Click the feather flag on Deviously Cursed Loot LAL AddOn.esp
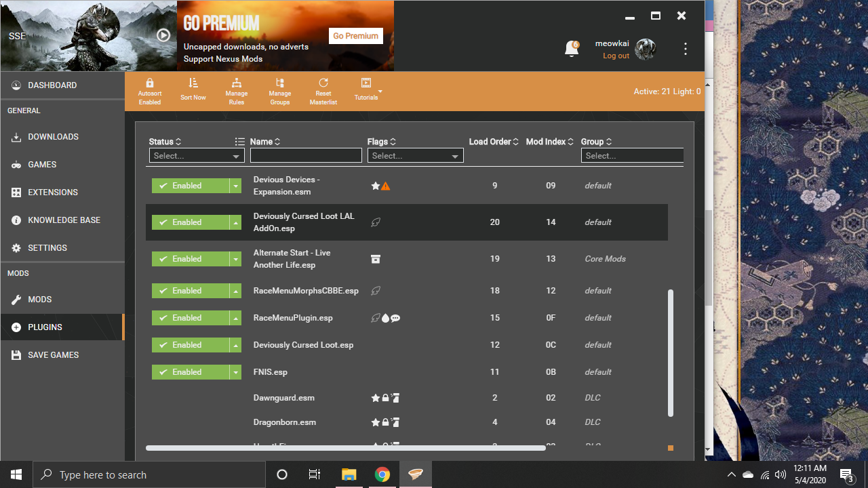This screenshot has height=488, width=868. tap(376, 222)
